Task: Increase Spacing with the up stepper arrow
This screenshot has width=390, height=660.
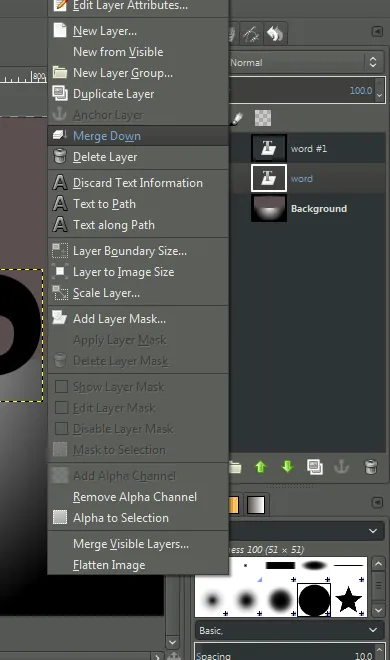Action: coord(379,649)
